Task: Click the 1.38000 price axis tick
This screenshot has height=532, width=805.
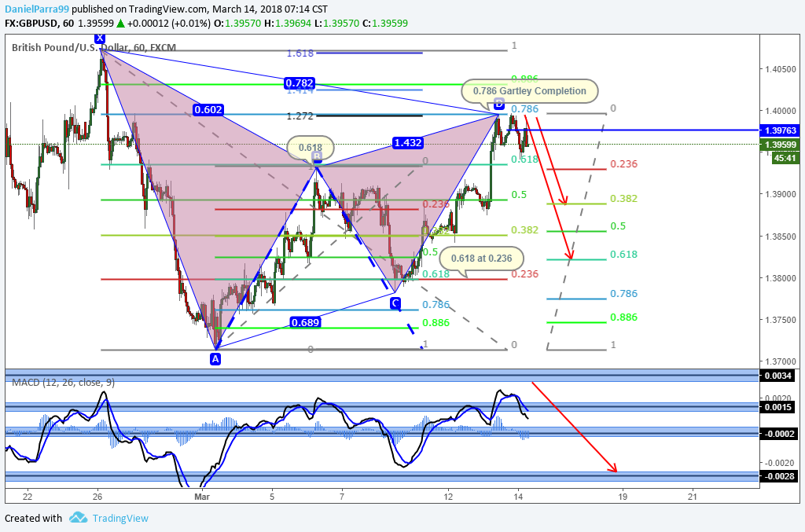Action: point(781,278)
